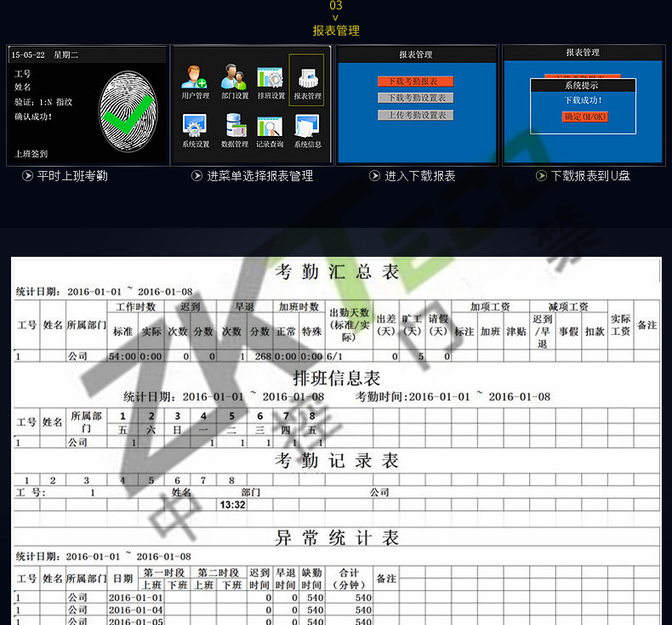Click the arrow icon beside 下载报表到U盘
Screen dimensions: 672x625
click(541, 176)
